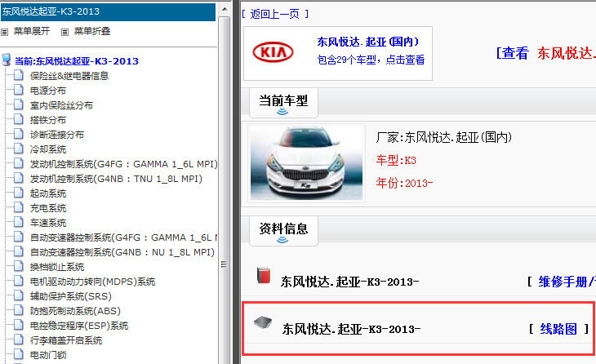Click the page icon for 防抱死制动系统(ABS)

(19, 310)
